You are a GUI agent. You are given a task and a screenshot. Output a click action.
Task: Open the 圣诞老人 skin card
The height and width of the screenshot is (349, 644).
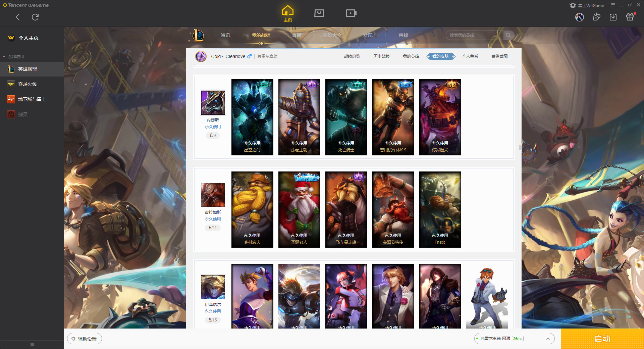click(x=299, y=209)
